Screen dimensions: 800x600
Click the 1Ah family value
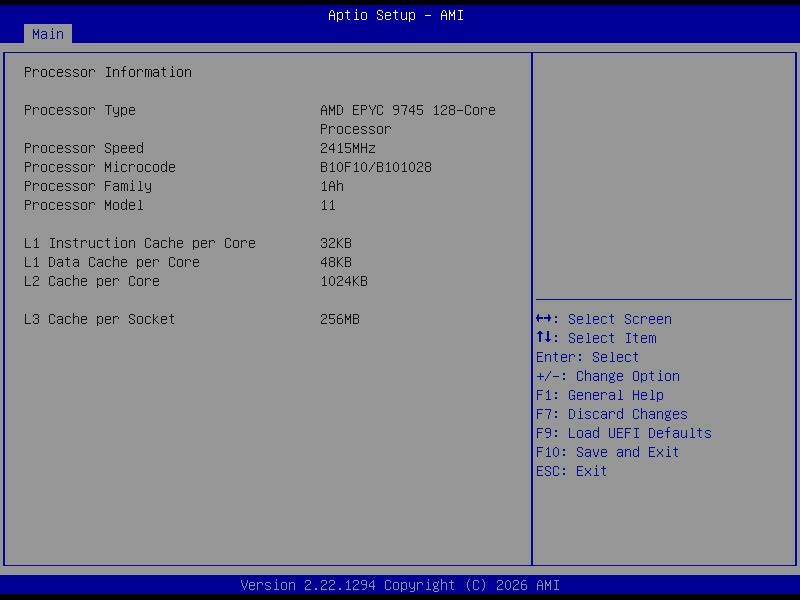click(x=332, y=186)
